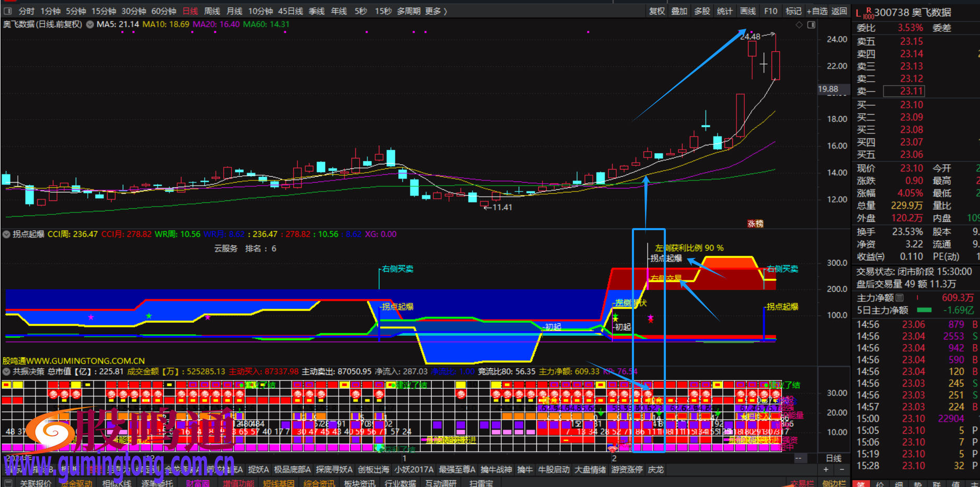Toggle the side panel icon near the diamond
Screen dimensions: 980x487
point(811,25)
